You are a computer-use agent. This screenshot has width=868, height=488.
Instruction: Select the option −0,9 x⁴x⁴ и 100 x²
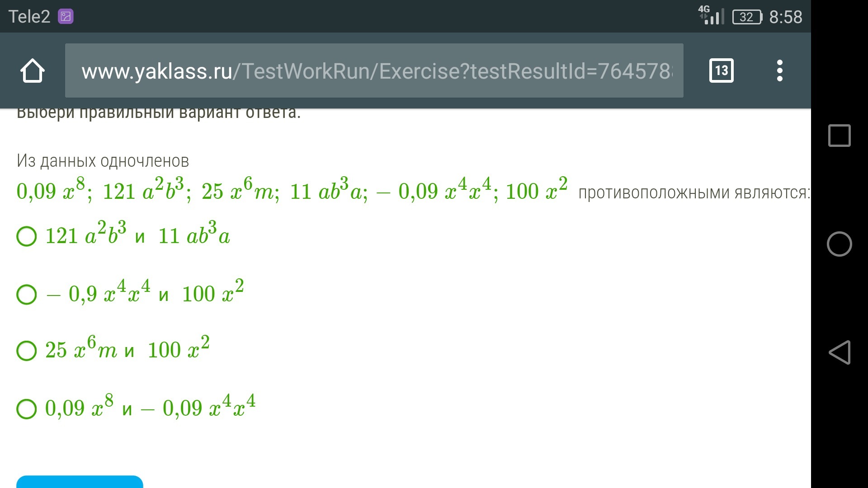coord(130,292)
